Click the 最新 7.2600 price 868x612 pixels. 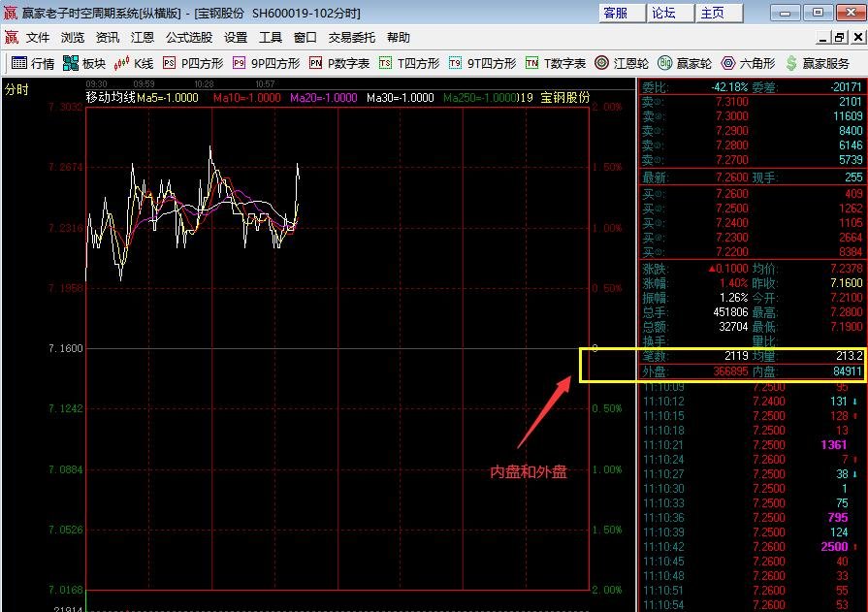coord(732,177)
